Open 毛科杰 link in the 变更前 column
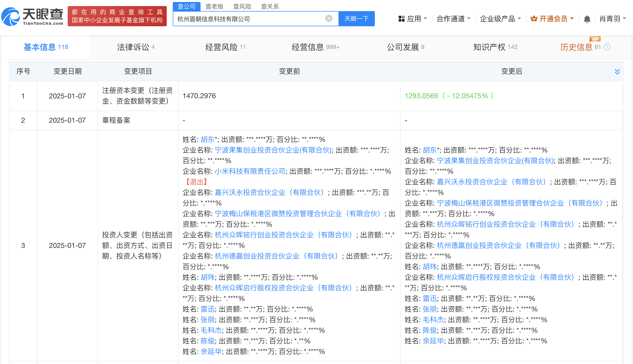Screen dimensions: 633x364 click(211, 330)
